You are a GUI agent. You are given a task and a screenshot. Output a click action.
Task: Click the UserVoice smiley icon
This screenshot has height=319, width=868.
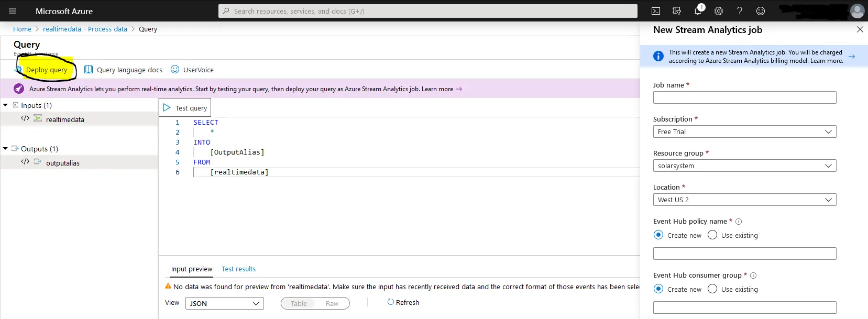pyautogui.click(x=175, y=69)
